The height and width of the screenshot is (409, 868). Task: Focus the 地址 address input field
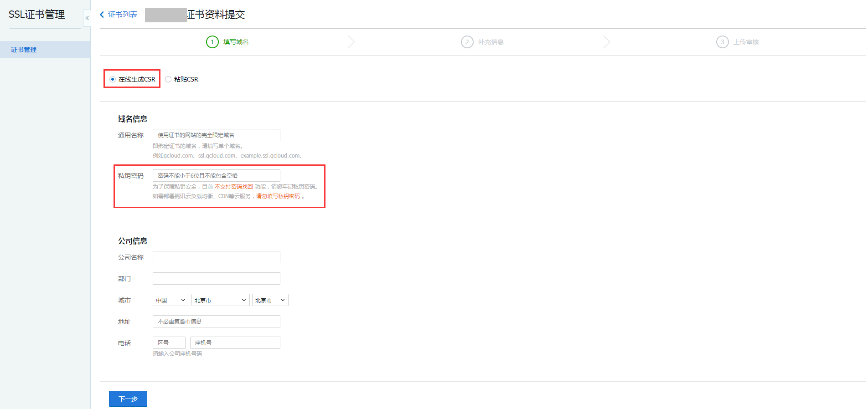point(216,322)
